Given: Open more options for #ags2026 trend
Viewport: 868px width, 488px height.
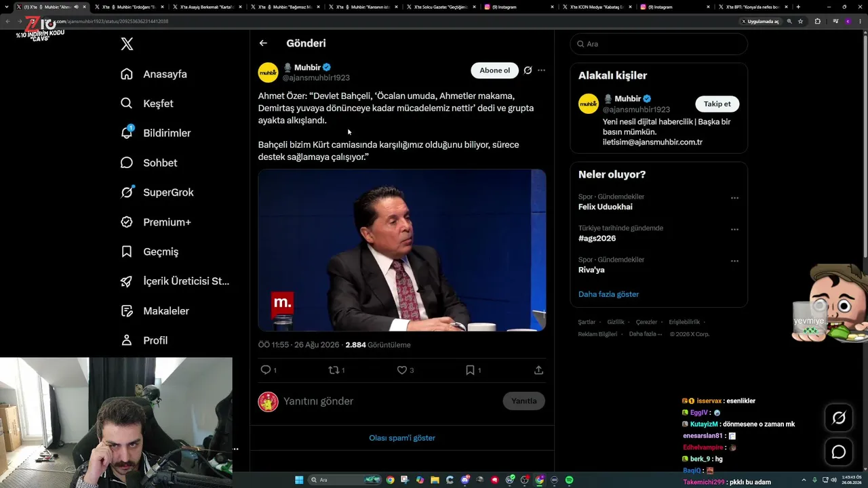Looking at the screenshot, I should click(734, 230).
